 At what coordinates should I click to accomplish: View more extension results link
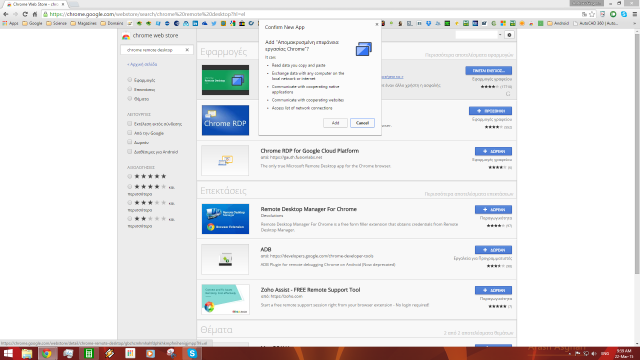click(x=469, y=194)
